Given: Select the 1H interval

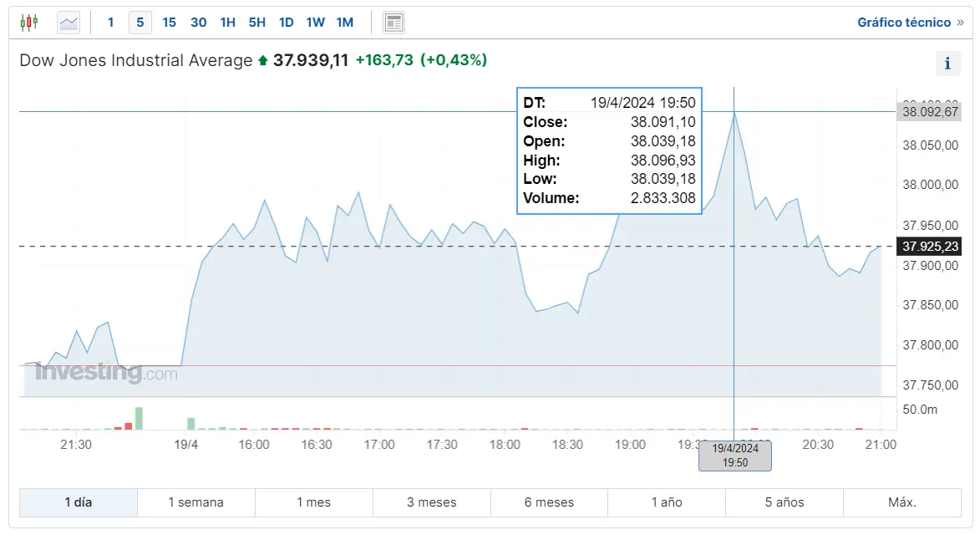Looking at the screenshot, I should [227, 23].
